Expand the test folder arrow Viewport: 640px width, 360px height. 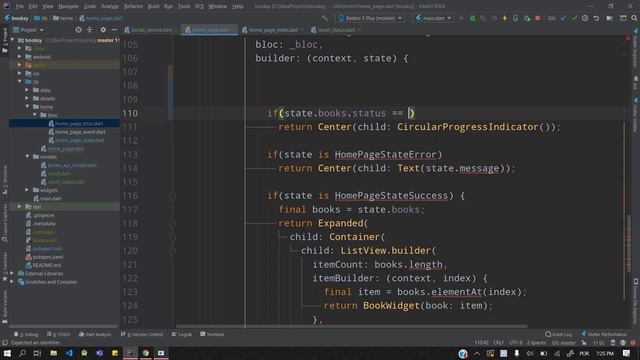click(x=20, y=207)
